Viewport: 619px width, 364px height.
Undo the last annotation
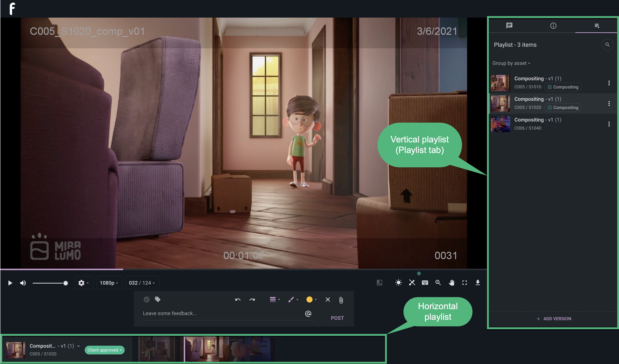pos(238,299)
